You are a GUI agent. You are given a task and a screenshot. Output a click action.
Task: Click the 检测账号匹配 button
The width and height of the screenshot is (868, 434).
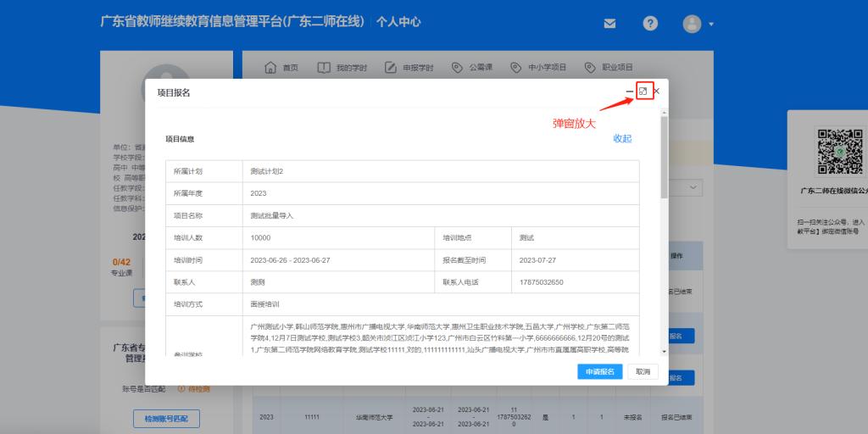click(x=166, y=419)
